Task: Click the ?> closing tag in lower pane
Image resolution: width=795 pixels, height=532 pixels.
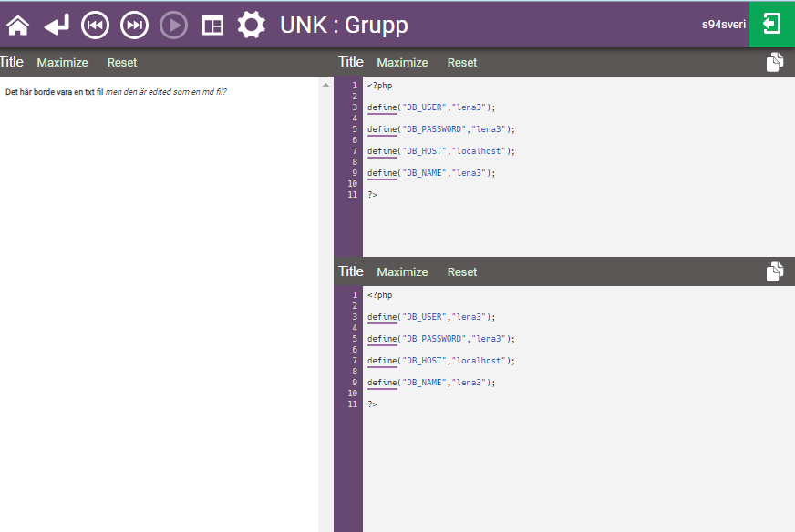Action: [x=373, y=404]
